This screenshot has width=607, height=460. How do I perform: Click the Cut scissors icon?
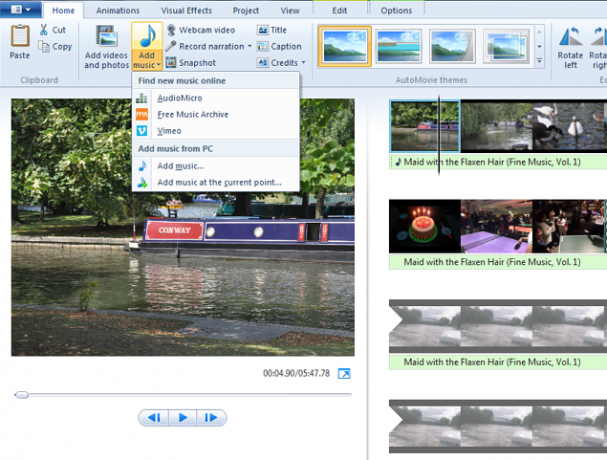(x=43, y=30)
